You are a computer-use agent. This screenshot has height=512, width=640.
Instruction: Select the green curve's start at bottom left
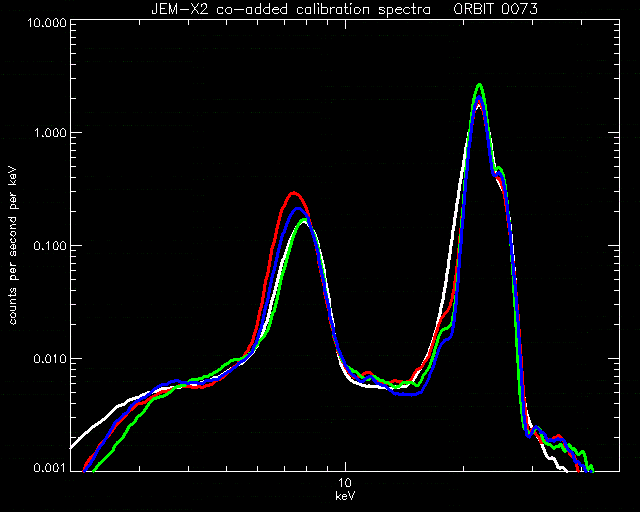point(94,471)
